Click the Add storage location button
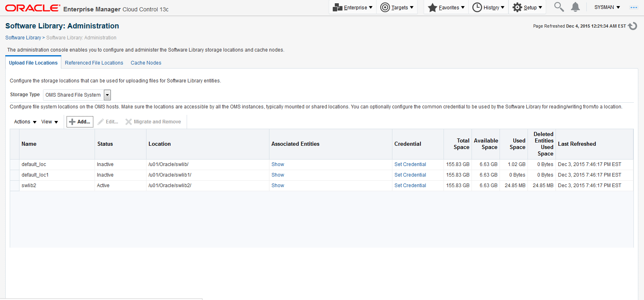644x300 pixels. (x=80, y=122)
